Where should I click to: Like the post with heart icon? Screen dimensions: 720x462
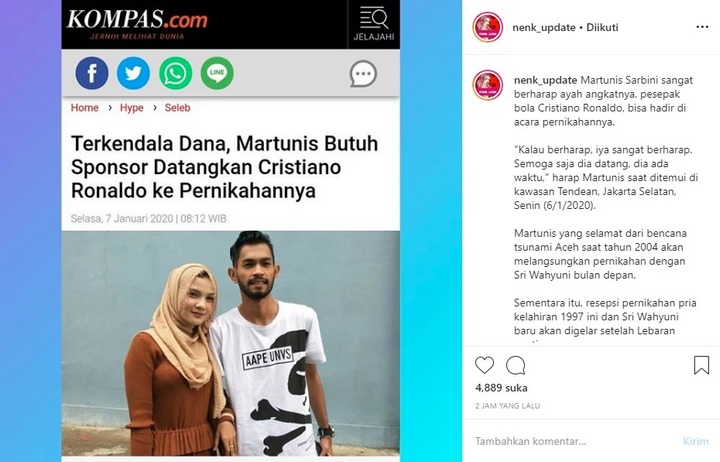click(x=484, y=366)
